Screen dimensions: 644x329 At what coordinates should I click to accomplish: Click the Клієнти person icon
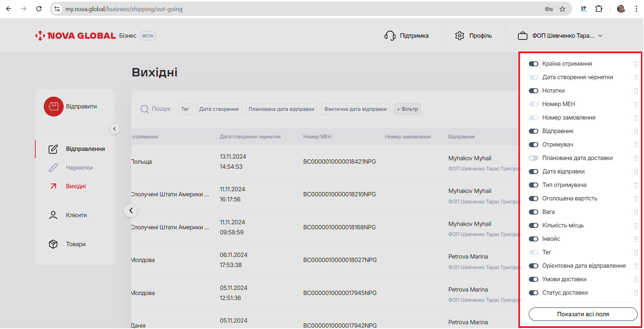coord(53,215)
